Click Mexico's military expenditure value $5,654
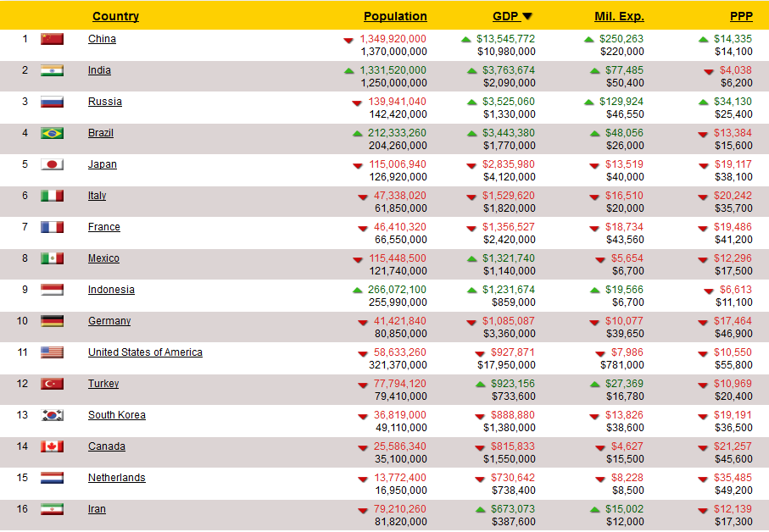Screen dimensions: 769x532 [627, 258]
